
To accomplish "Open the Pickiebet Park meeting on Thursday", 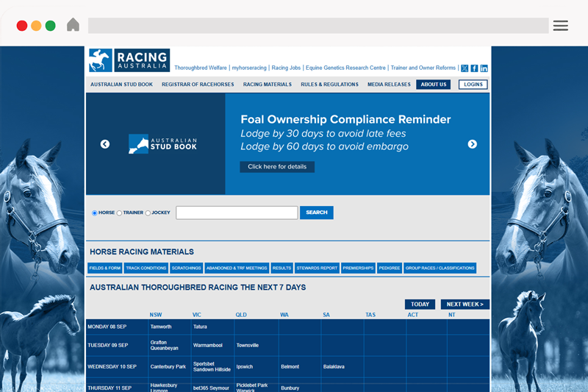I will 252,385.
